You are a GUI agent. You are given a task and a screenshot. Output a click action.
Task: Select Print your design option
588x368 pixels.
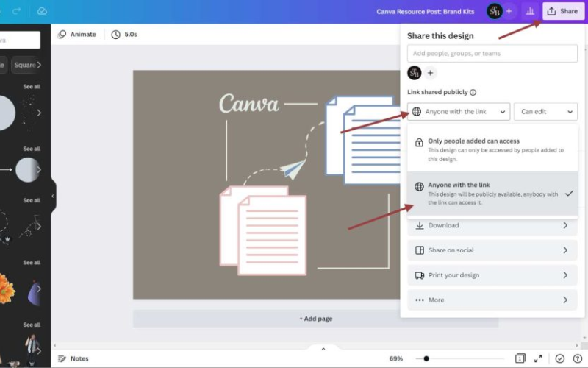[492, 275]
